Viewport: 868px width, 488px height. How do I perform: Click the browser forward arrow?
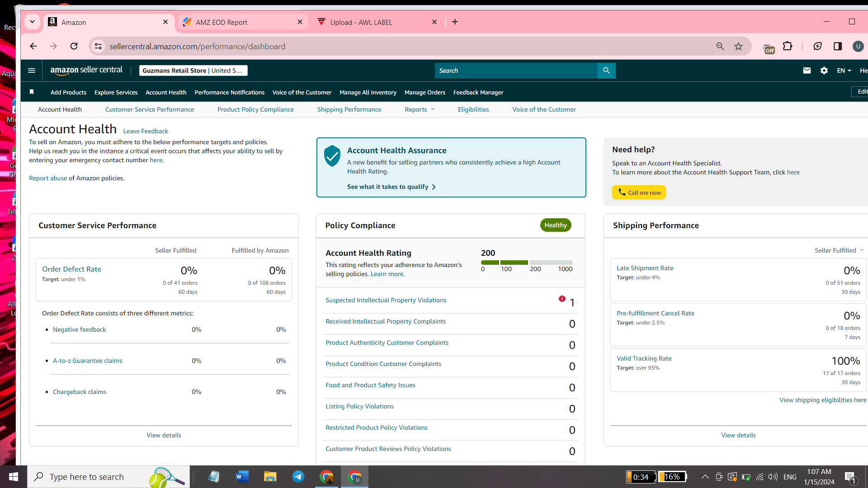(53, 46)
